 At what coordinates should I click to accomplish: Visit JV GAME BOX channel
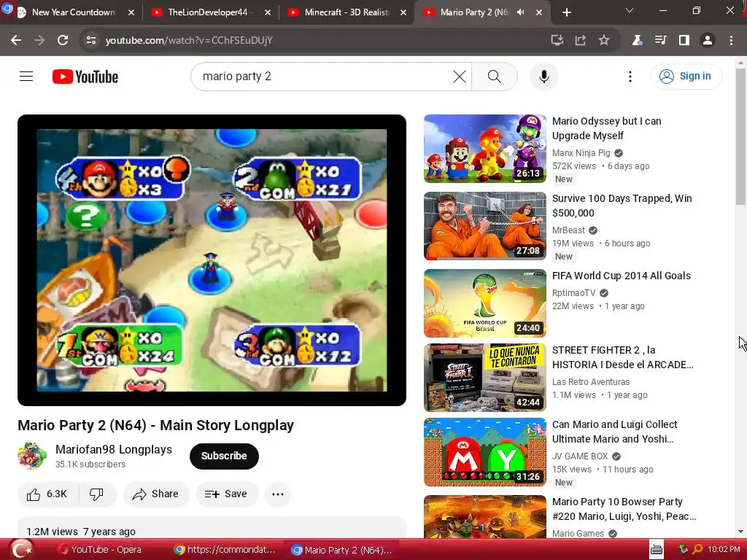pos(580,456)
